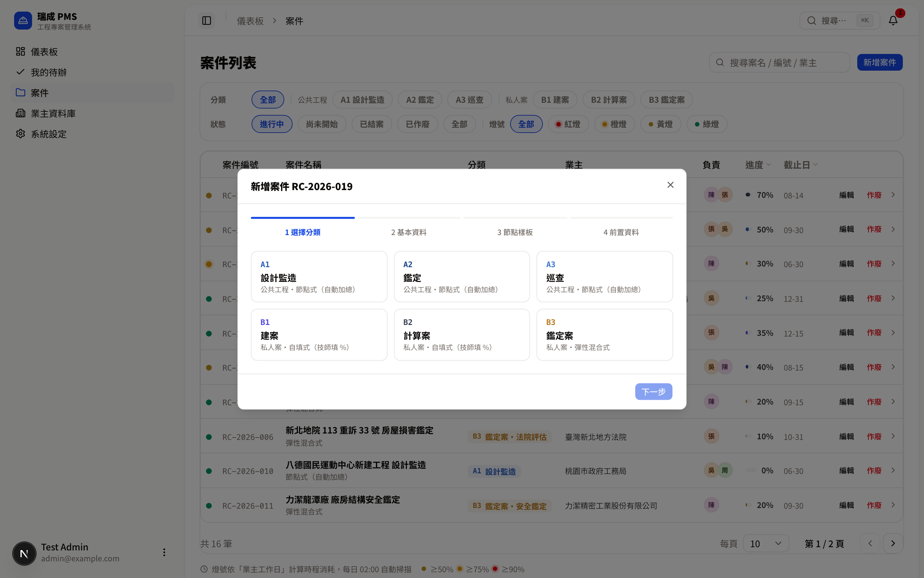This screenshot has height=578, width=924.
Task: Open 業主資料庫 in sidebar
Action: 92,113
